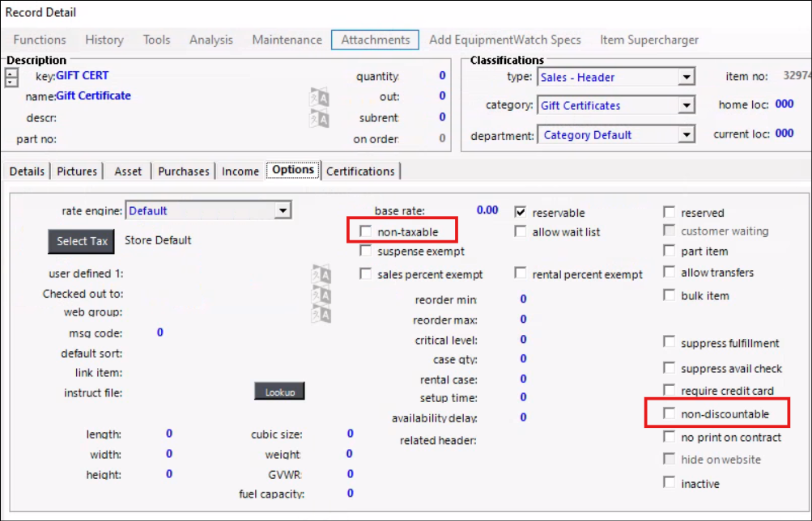Viewport: 812px width, 521px height.
Task: Click the record scroll arrows beside key
Action: tap(11, 78)
